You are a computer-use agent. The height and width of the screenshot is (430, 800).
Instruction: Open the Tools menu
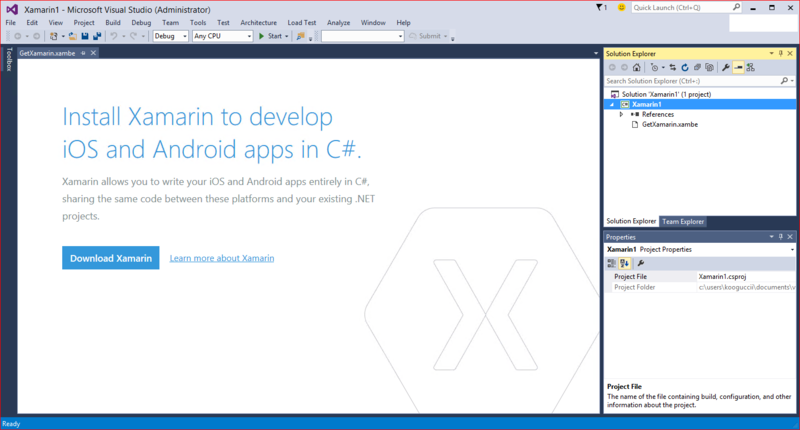click(198, 22)
